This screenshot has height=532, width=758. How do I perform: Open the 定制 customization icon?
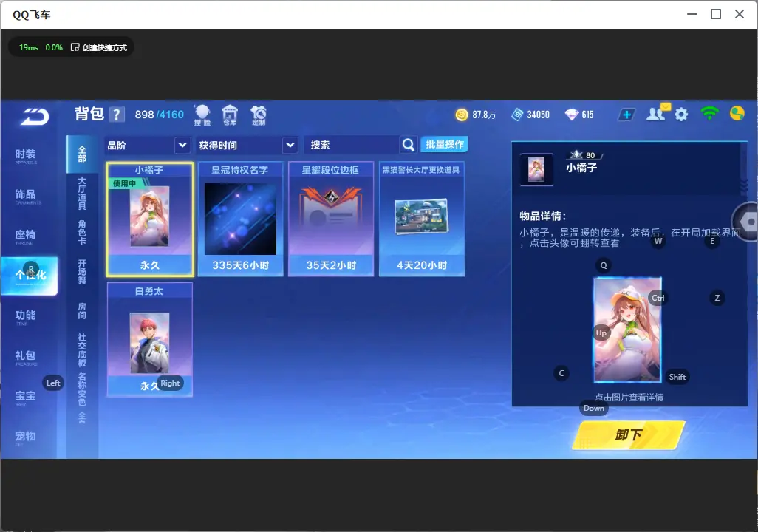pyautogui.click(x=259, y=115)
